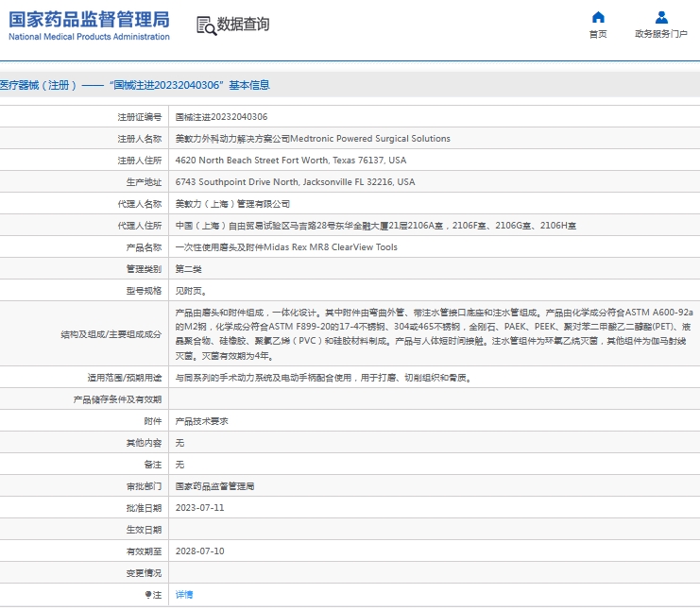Click the 见附页。 model specification value

tap(191, 291)
